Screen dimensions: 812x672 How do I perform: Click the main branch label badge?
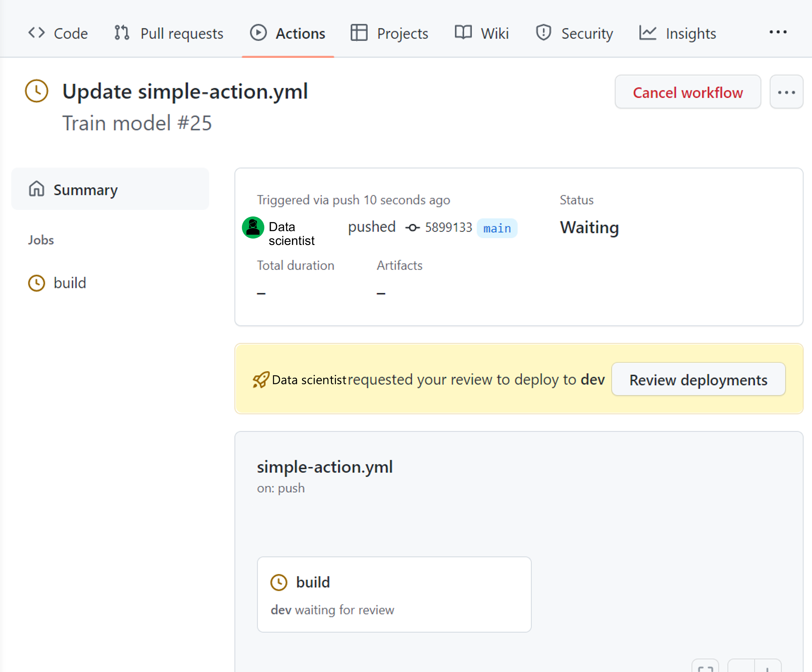(498, 228)
